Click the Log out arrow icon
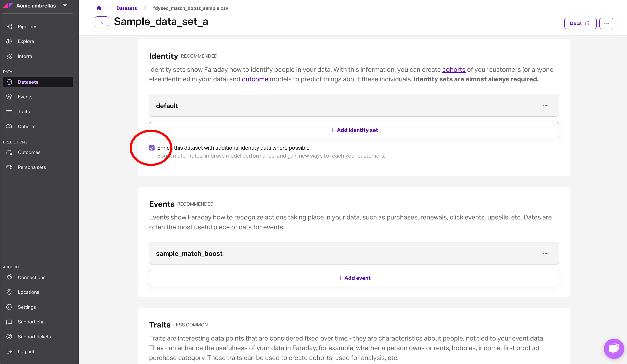Image resolution: width=627 pixels, height=364 pixels. click(9, 352)
